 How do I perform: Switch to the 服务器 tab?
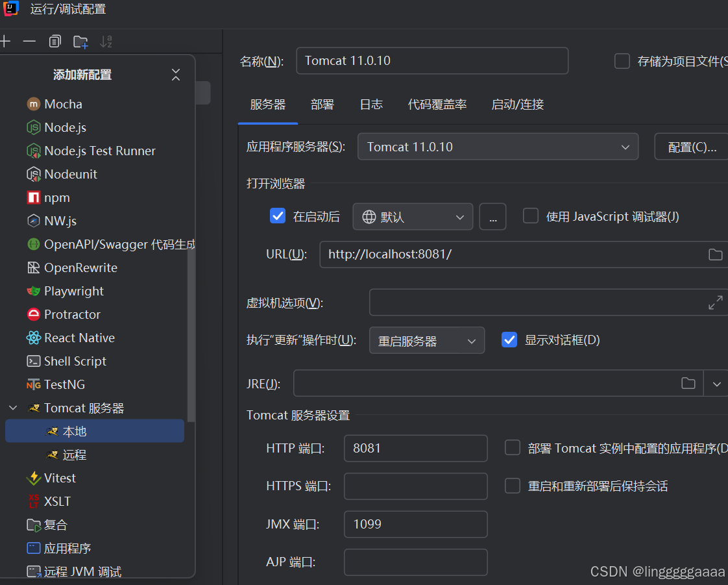point(268,105)
